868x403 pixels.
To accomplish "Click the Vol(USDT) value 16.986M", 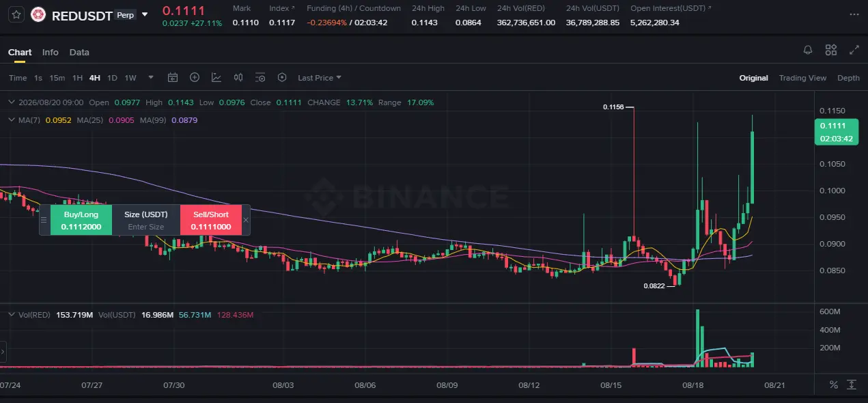I will pyautogui.click(x=158, y=315).
